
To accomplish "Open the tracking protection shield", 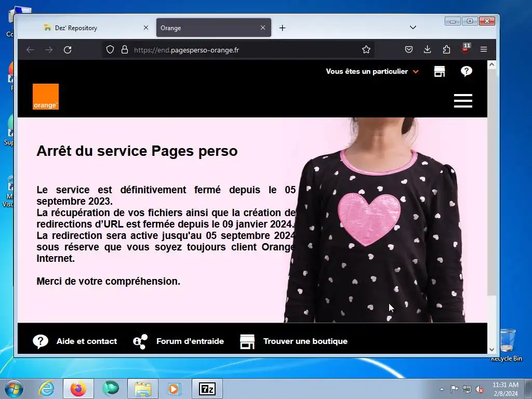I will (110, 49).
